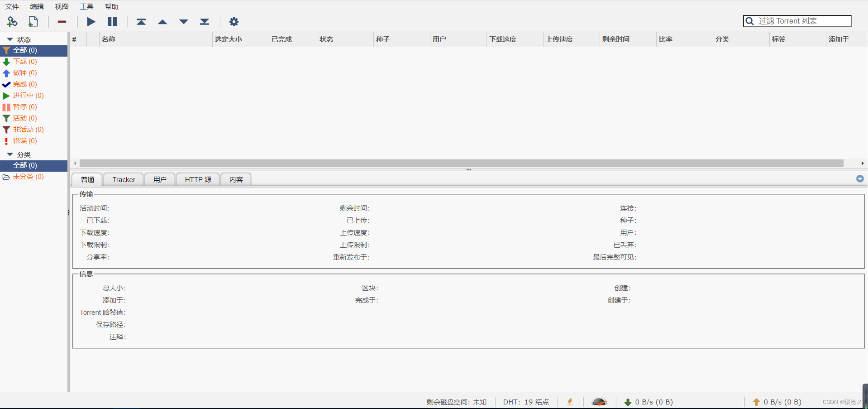Move torrent down in queue icon
The height and width of the screenshot is (409, 868).
click(x=184, y=22)
